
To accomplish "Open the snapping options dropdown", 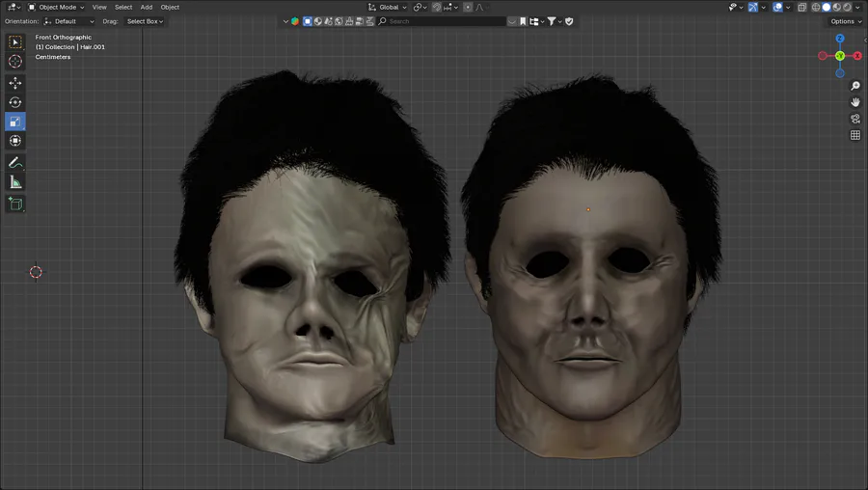I will [x=450, y=7].
